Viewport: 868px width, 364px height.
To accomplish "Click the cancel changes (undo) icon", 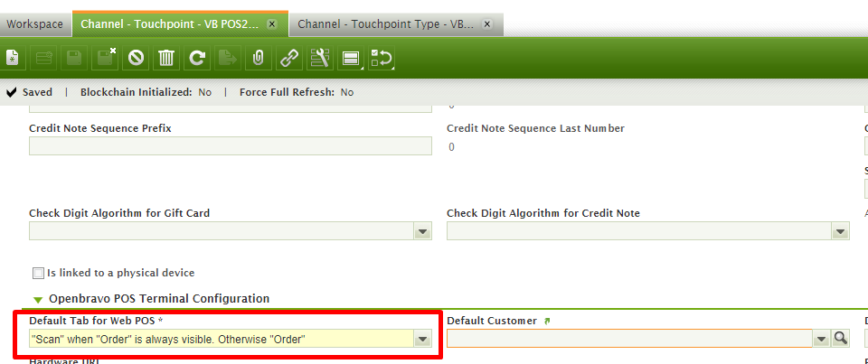I will tap(136, 58).
